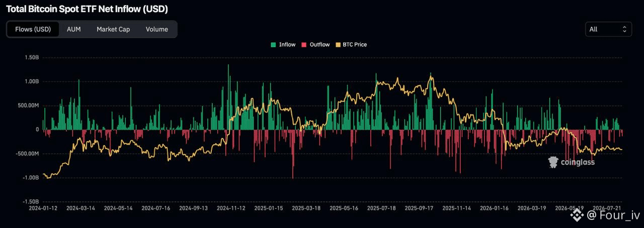Select the Flows (USD) tab

click(x=33, y=29)
